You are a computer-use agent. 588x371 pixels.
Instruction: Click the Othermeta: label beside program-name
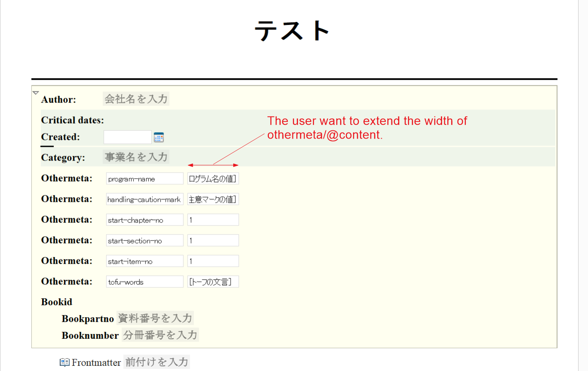tap(67, 178)
